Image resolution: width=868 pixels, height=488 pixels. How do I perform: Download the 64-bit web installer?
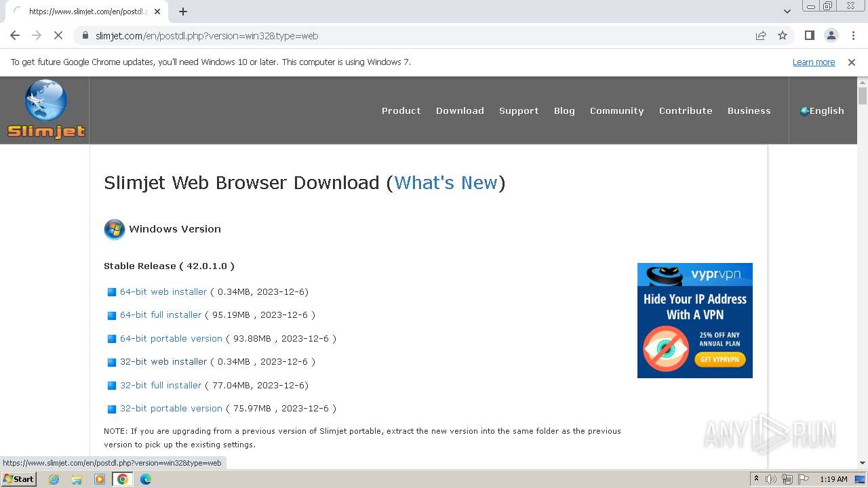pyautogui.click(x=163, y=291)
